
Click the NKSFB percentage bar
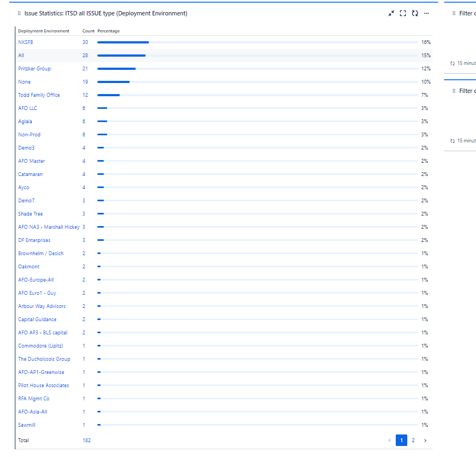(122, 42)
